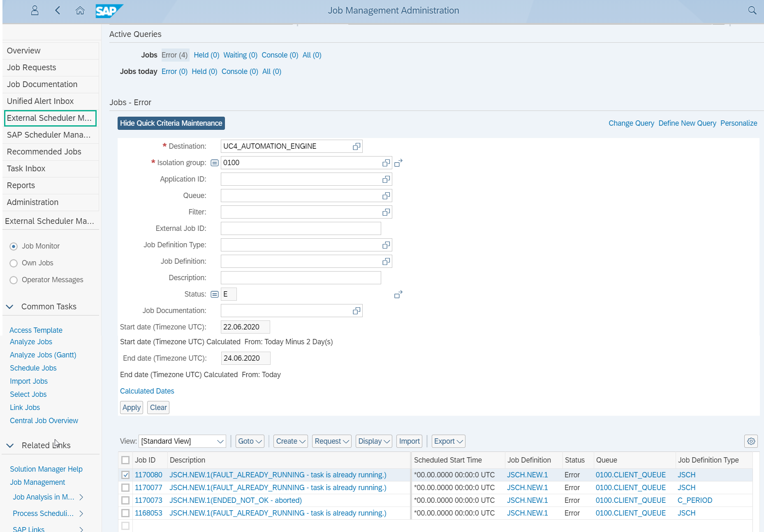Screen dimensions: 764x532
Task: Open the Request dropdown menu
Action: click(331, 441)
